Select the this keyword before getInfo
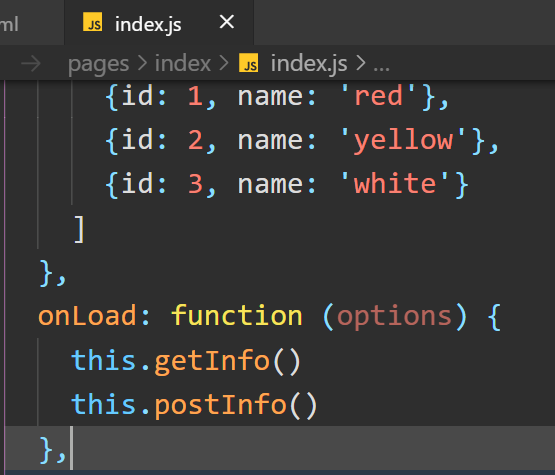This screenshot has height=475, width=555. [104, 360]
